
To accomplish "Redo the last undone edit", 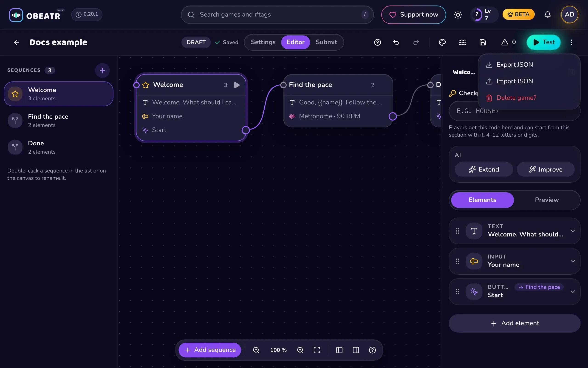I will [416, 42].
